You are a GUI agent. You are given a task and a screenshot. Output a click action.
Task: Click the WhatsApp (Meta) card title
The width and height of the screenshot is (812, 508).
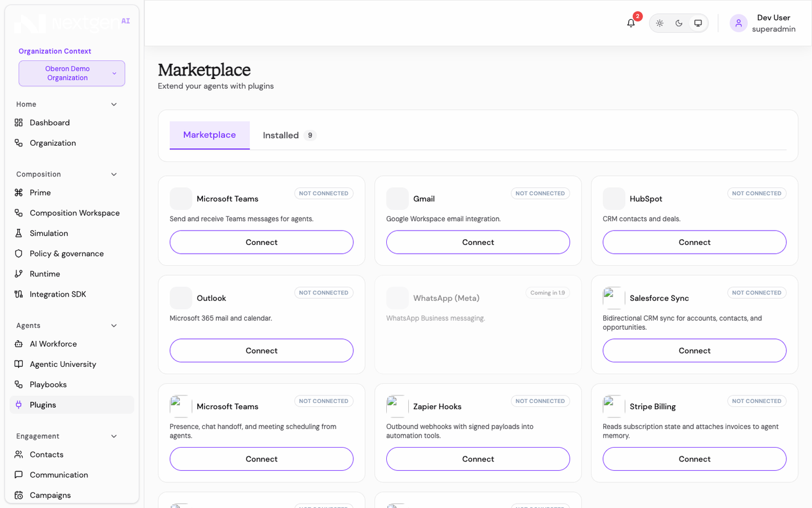tap(446, 298)
